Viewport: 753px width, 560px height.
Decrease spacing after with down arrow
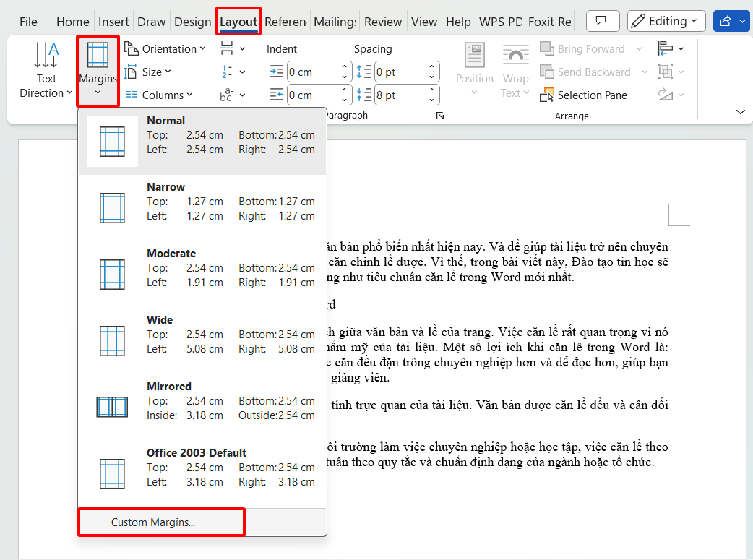point(431,100)
